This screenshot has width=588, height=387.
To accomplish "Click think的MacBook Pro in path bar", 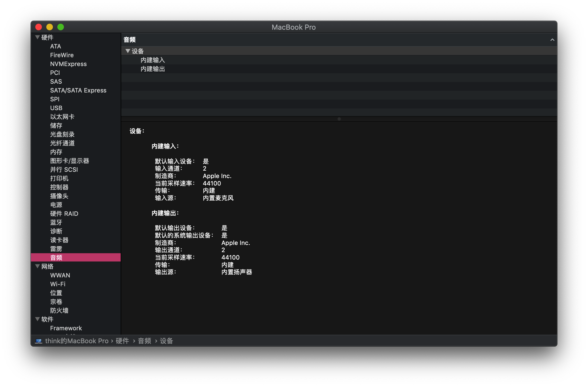I will [77, 341].
